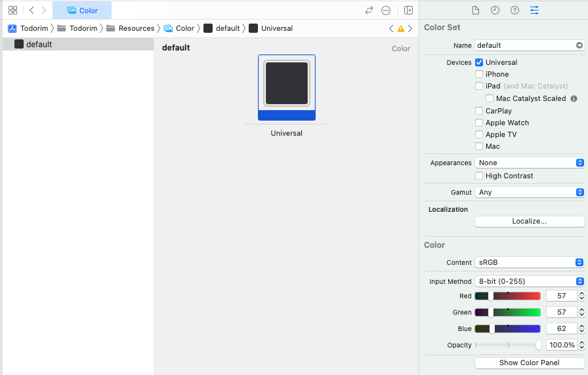Click default color set breadcrumb item
Viewport: 588px width, 375px height.
pyautogui.click(x=222, y=28)
